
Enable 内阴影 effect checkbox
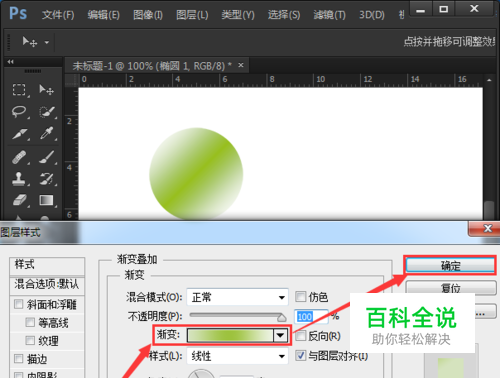tap(19, 375)
